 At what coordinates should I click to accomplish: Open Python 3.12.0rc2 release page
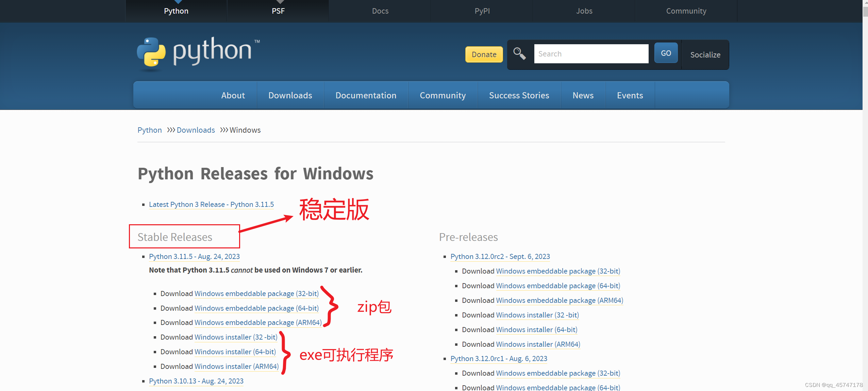(x=500, y=256)
